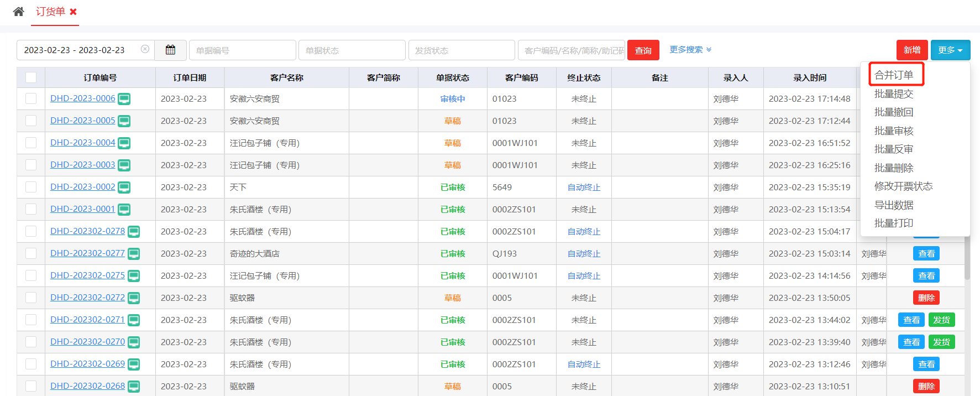Open the 发货状态 dropdown field

click(x=462, y=50)
